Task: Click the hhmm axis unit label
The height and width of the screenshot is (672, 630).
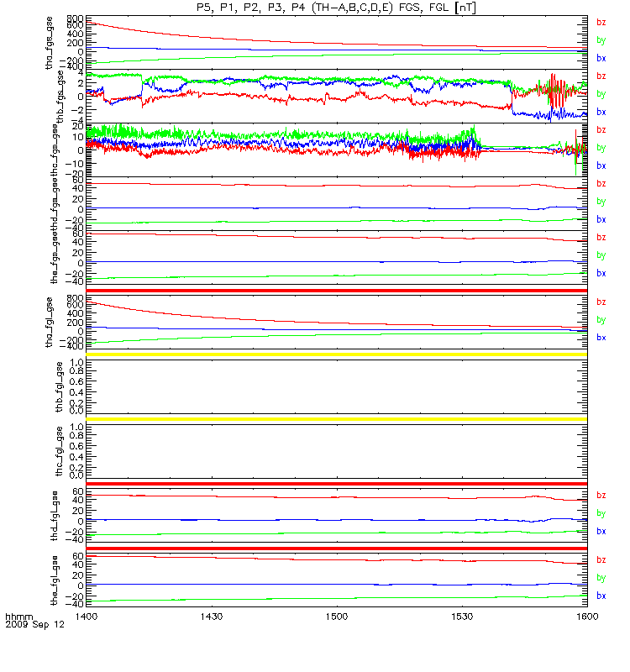Action: click(18, 617)
